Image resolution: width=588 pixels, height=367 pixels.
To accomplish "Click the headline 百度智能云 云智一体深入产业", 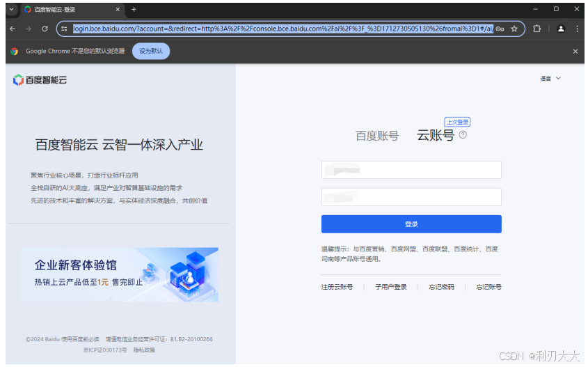I will [x=119, y=145].
